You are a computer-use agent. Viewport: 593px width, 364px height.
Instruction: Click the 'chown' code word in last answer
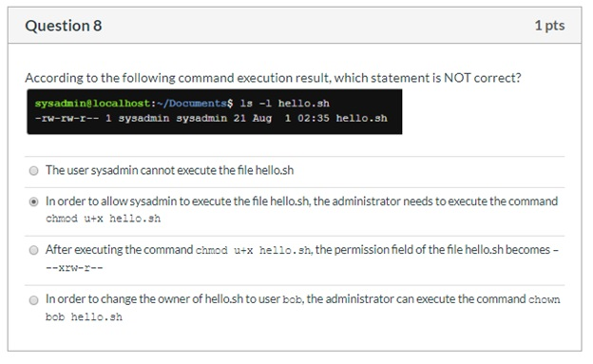coord(544,299)
